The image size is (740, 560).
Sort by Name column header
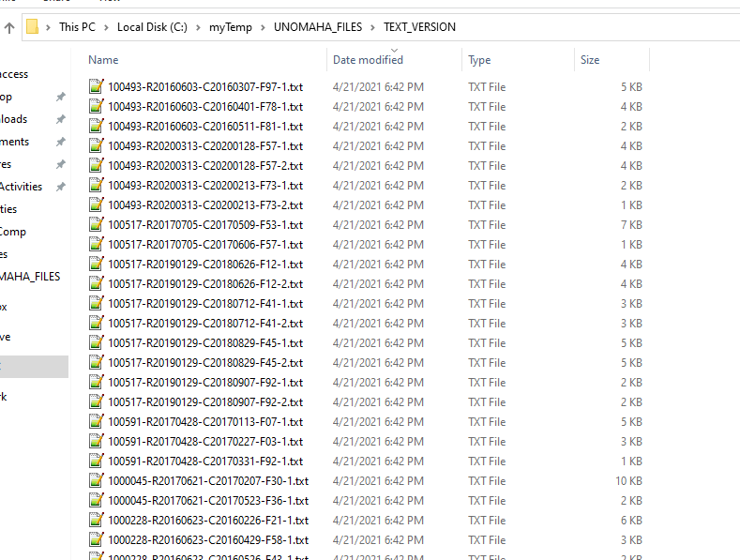click(103, 59)
